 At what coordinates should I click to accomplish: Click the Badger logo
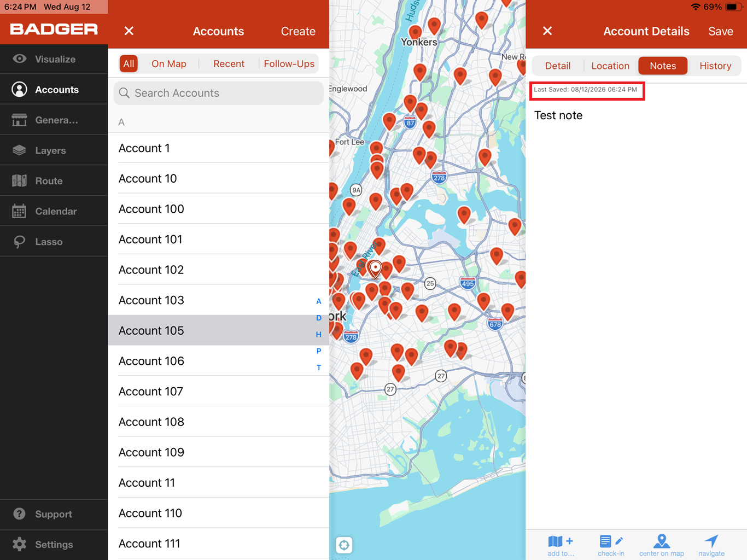54,29
